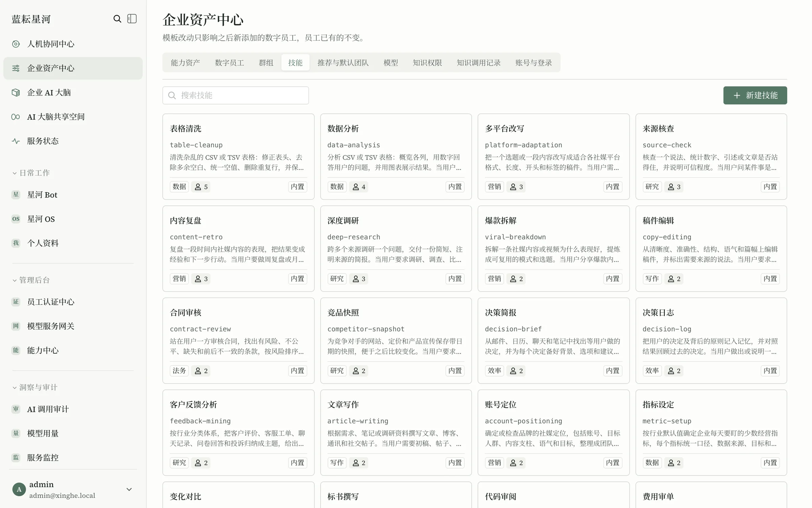The image size is (812, 508).
Task: Open 模型用量 in the sidebar
Action: click(x=73, y=433)
